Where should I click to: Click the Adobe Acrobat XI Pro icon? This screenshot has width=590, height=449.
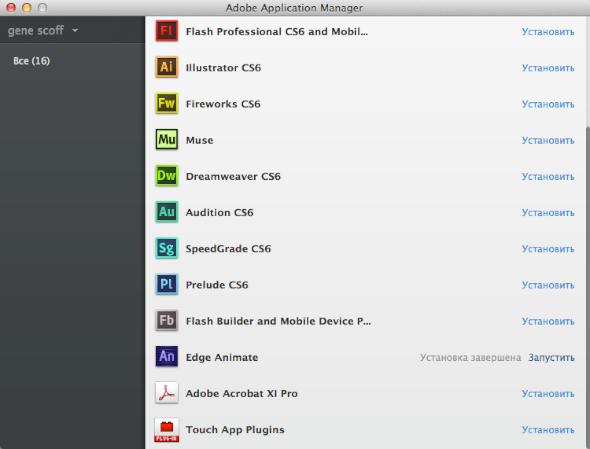pos(167,393)
